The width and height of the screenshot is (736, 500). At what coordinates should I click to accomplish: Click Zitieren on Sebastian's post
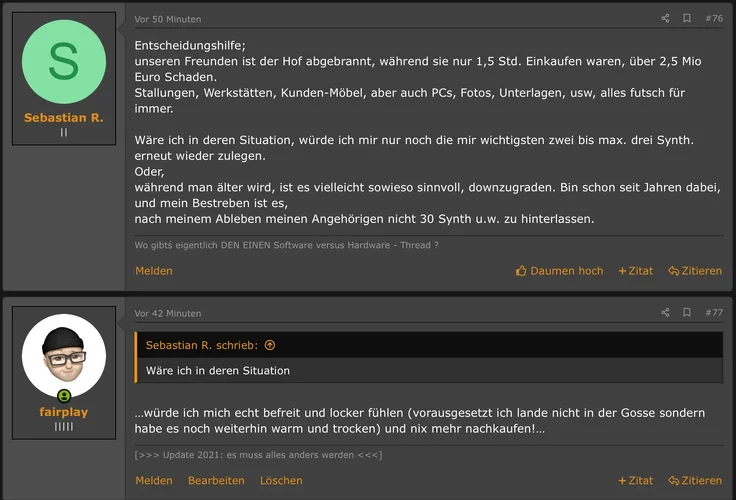pos(695,271)
